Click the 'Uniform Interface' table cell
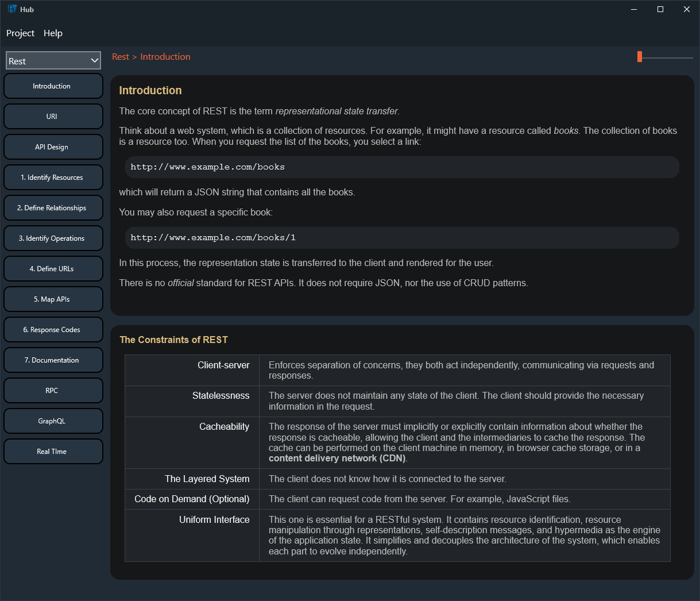700x601 pixels. pos(192,535)
